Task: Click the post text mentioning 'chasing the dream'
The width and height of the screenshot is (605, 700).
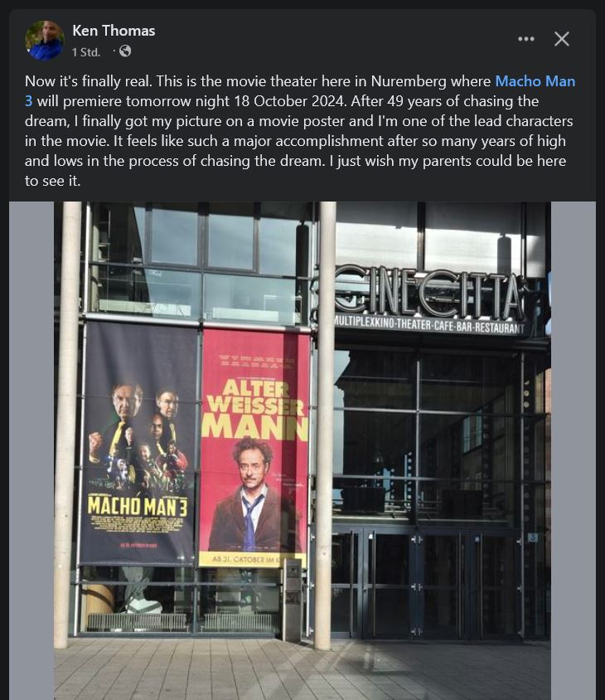Action: coord(300,131)
